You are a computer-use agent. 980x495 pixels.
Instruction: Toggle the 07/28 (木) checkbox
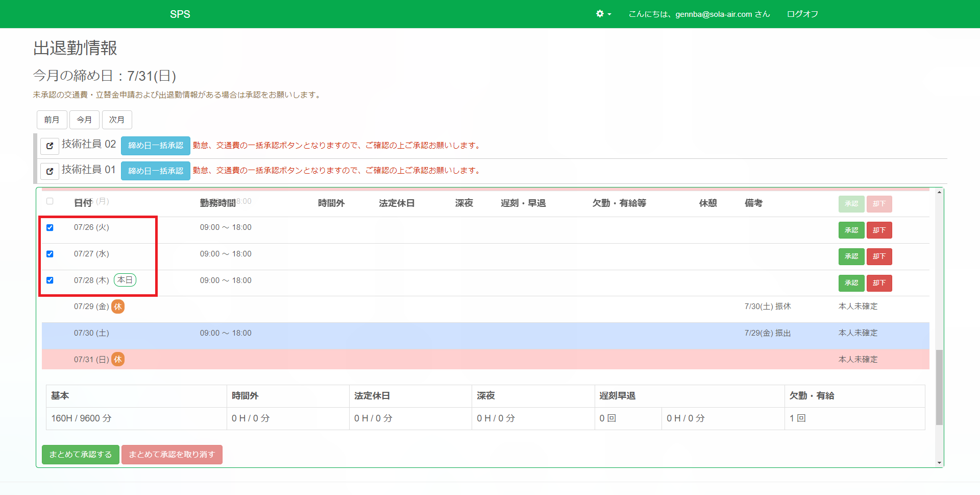coord(50,280)
